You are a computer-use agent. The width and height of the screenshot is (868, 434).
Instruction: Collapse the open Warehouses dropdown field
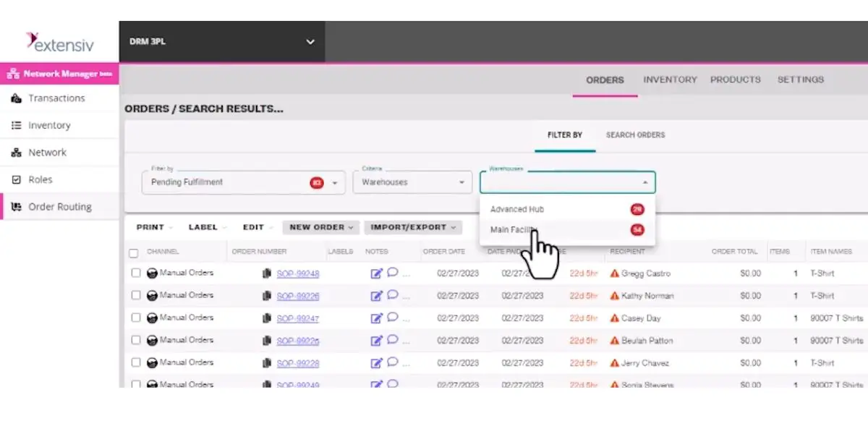[568, 182]
